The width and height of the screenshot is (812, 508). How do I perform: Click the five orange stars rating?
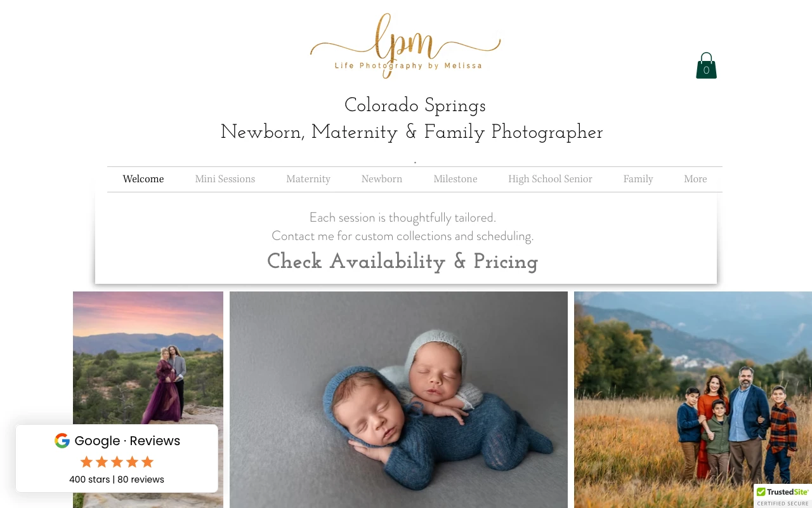point(117,462)
